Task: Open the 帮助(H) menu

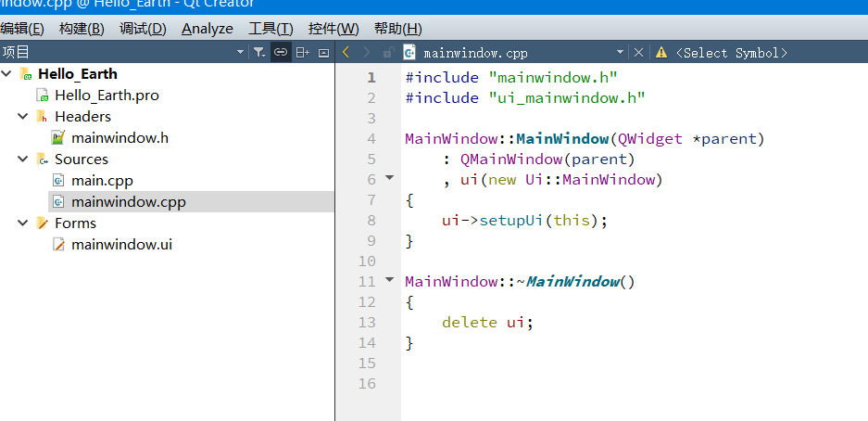Action: pyautogui.click(x=397, y=29)
